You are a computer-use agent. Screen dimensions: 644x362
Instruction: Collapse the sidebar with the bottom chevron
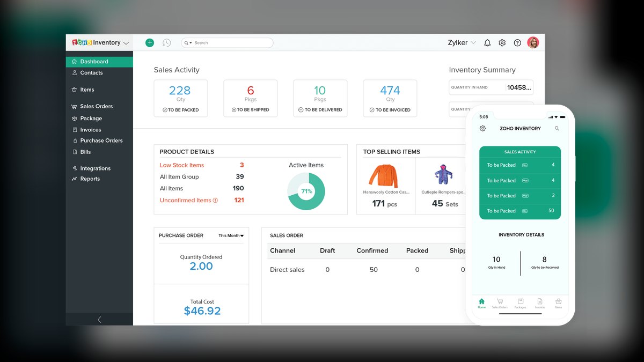[99, 319]
